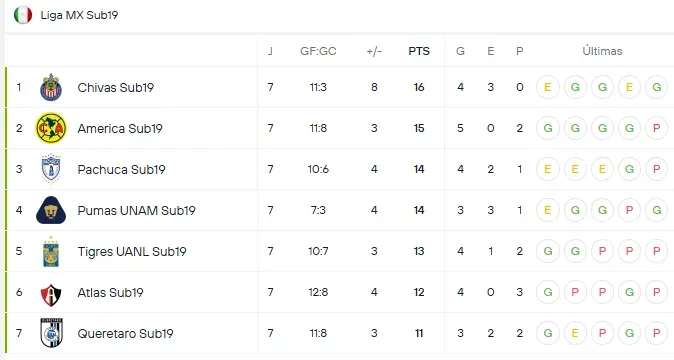This screenshot has height=360, width=674.
Task: Click the Mexico flag icon
Action: coord(23,15)
